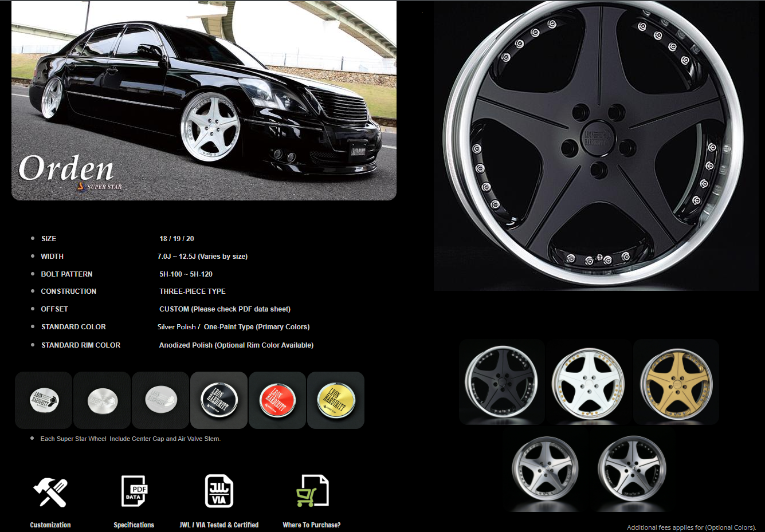Click the Customization link text
The height and width of the screenshot is (532, 765).
click(50, 525)
